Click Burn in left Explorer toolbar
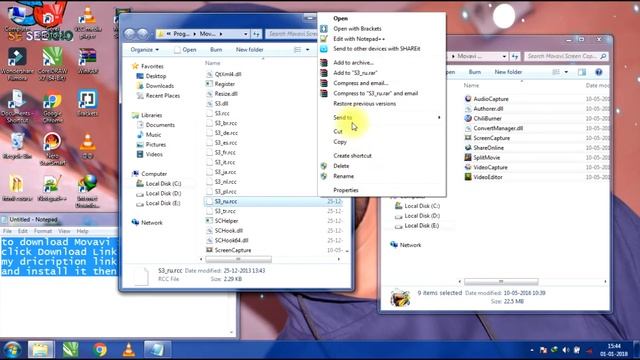The width and height of the screenshot is (640, 360). pyautogui.click(x=216, y=49)
